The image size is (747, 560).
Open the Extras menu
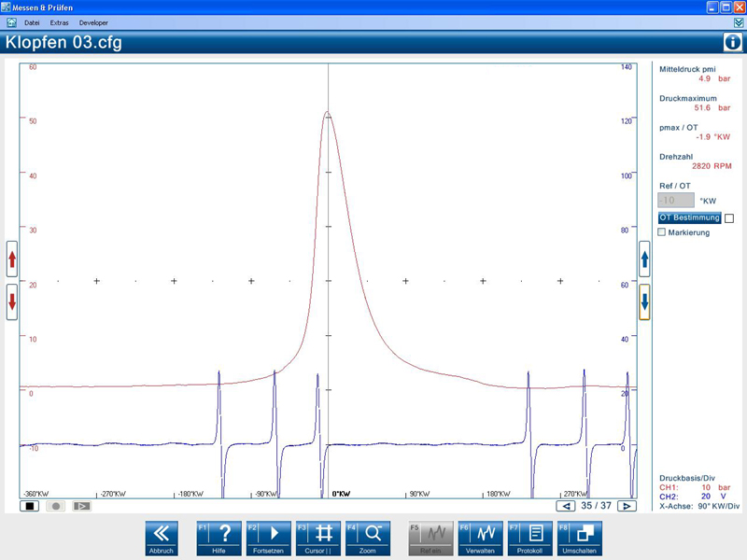[x=60, y=21]
